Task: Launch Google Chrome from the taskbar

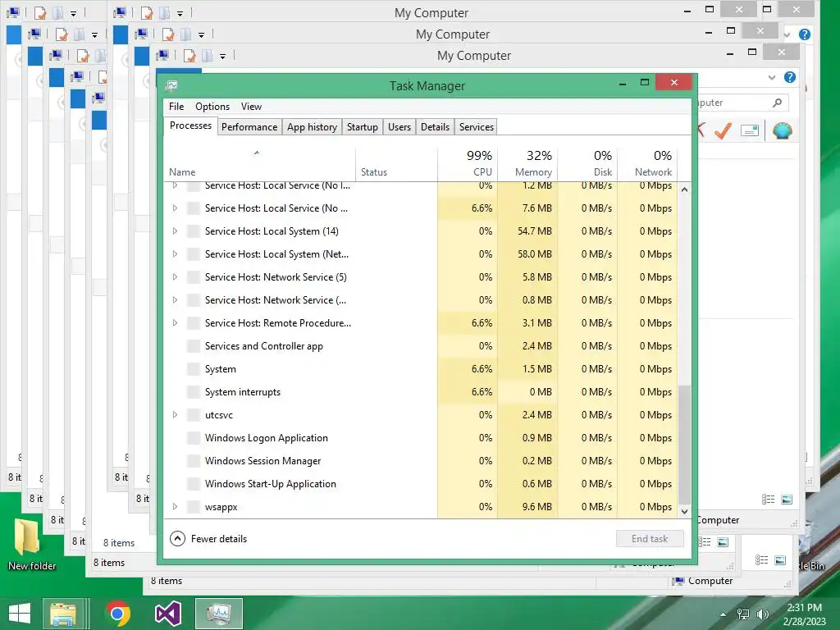Action: coord(118,614)
